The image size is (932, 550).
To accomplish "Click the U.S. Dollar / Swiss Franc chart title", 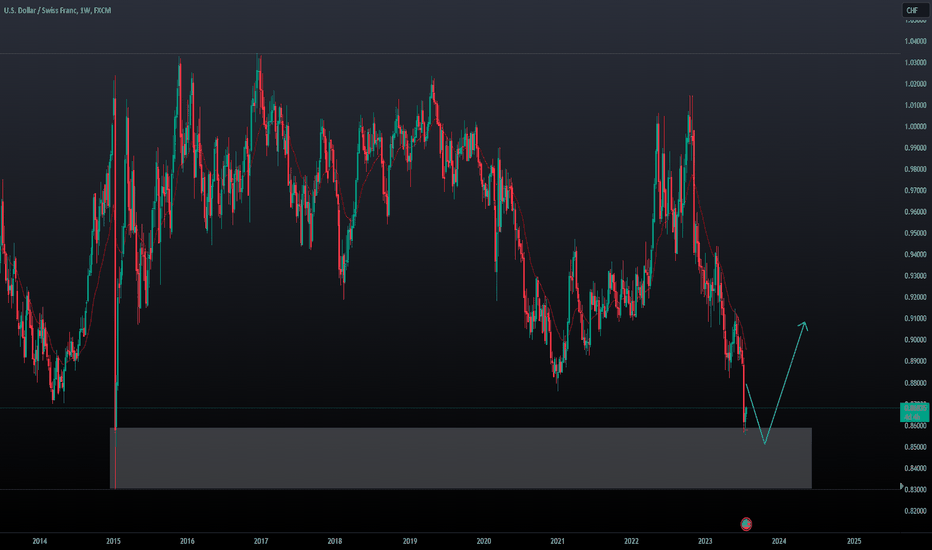I will click(57, 10).
